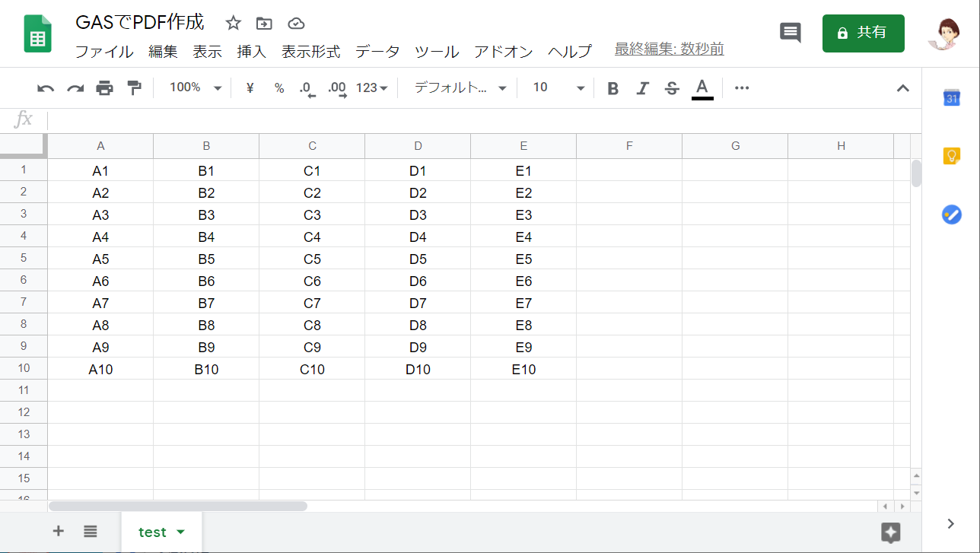Select row 5 header
Screen dimensions: 980x553
[x=24, y=258]
